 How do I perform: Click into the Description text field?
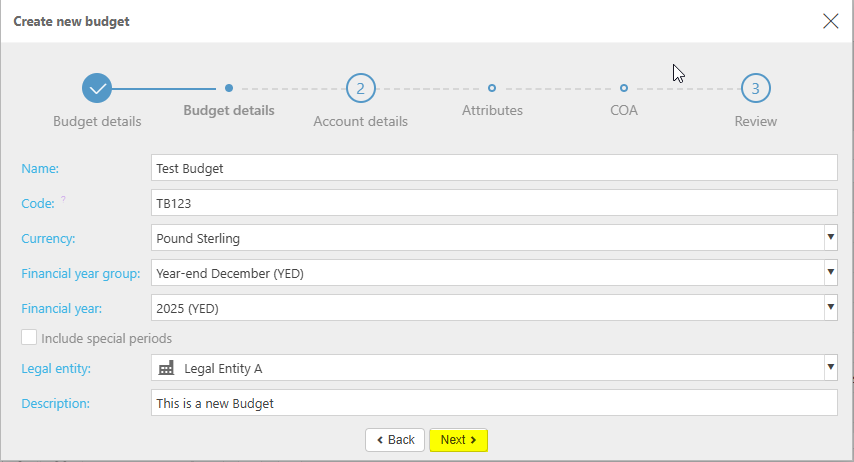(x=493, y=403)
